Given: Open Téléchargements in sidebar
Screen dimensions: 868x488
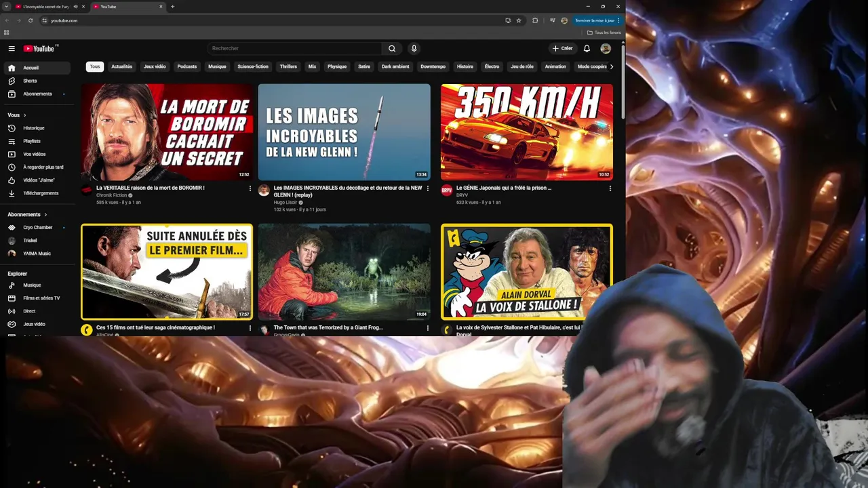Looking at the screenshot, I should click(x=37, y=193).
